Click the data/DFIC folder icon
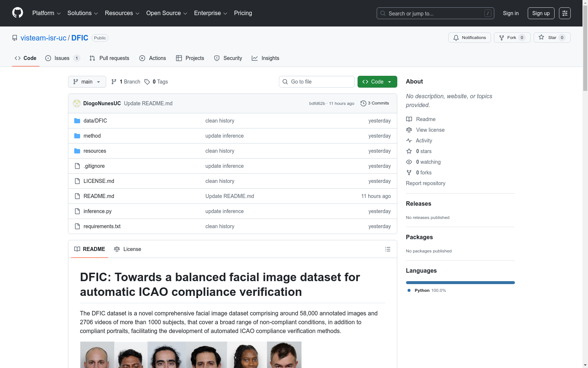This screenshot has height=368, width=588. [77, 121]
